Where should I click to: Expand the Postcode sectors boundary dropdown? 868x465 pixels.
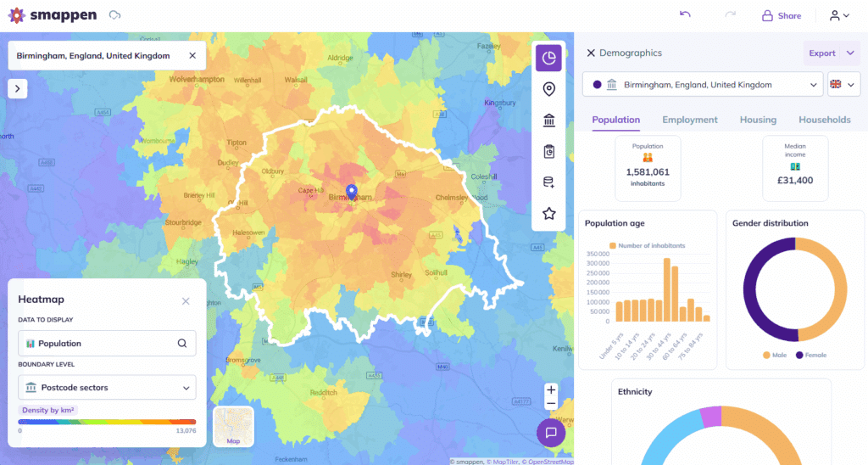(107, 388)
